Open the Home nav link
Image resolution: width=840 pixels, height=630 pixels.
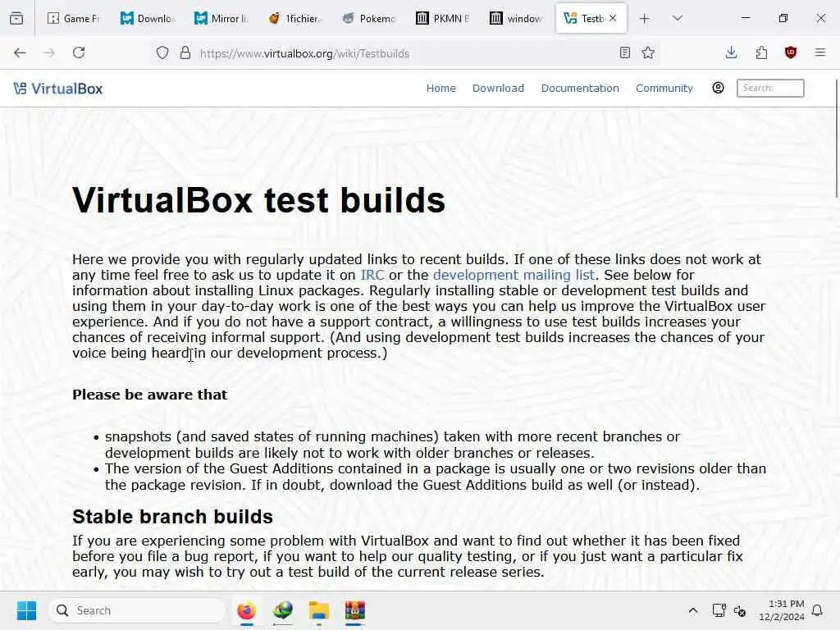[x=441, y=88]
